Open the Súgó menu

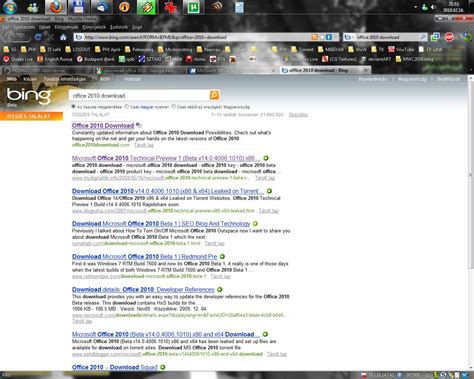[x=137, y=27]
